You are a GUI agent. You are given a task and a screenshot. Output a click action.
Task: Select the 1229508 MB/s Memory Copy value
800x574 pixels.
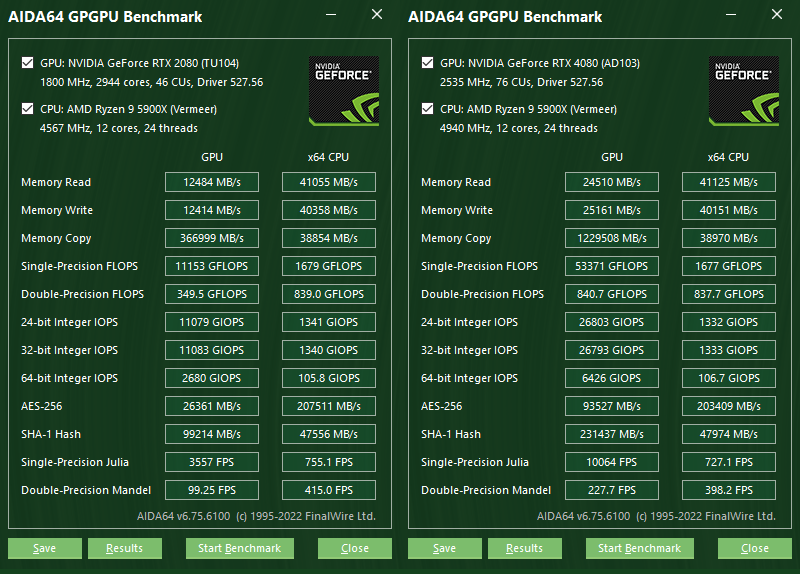click(x=612, y=238)
